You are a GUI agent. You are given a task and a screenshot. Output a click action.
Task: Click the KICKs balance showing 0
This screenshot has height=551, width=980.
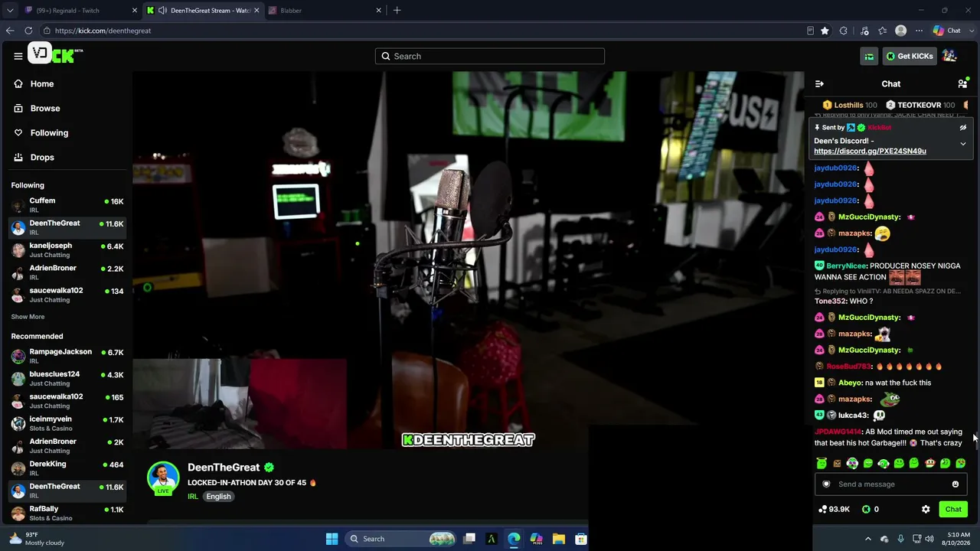pos(871,509)
